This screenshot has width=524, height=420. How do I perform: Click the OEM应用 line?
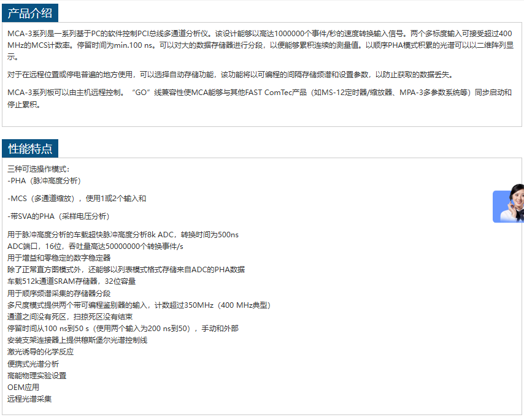pos(23,388)
